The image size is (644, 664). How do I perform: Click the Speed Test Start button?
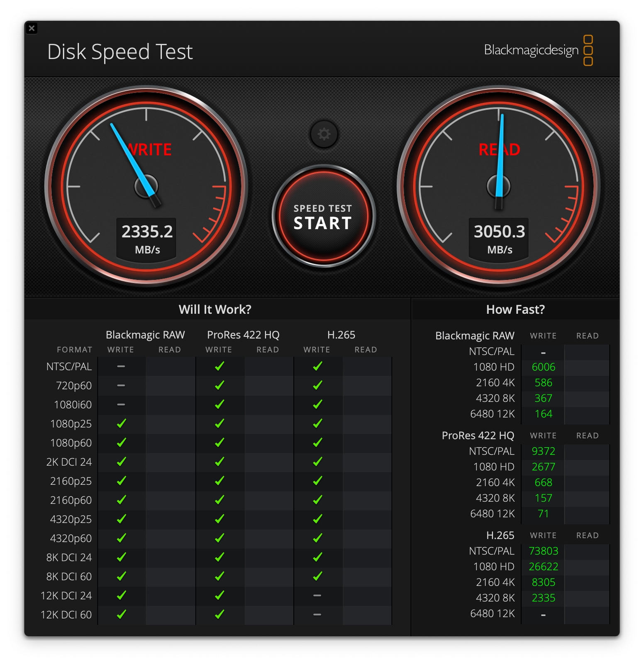pos(323,216)
